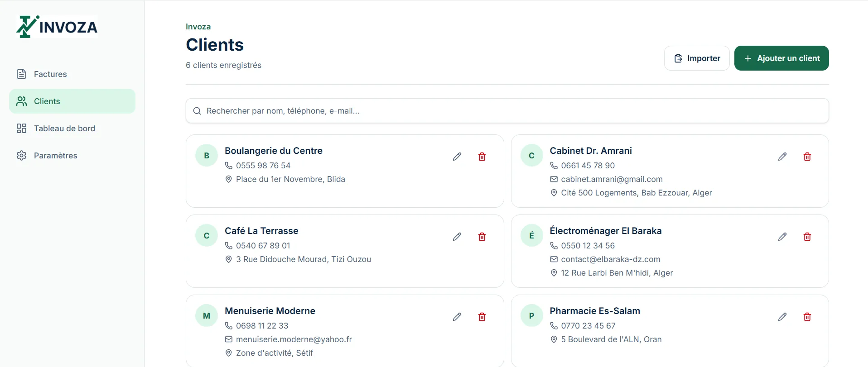Open Tableau de bord
The height and width of the screenshot is (367, 868).
(72, 129)
